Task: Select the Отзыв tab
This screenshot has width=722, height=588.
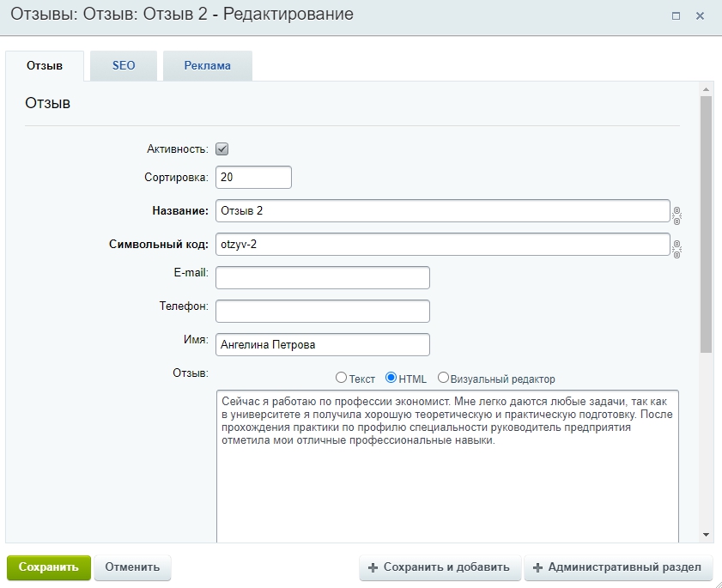Action: click(45, 66)
